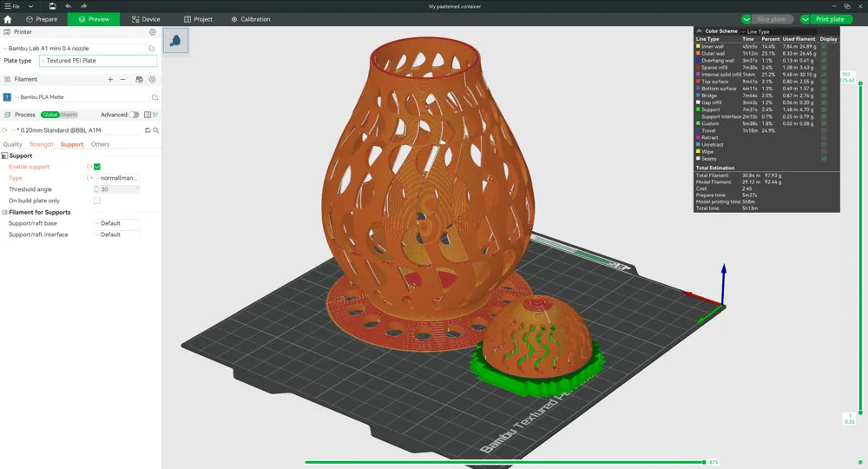Viewport: 868px width, 469px height.
Task: Open the process settings table view icon
Action: click(x=148, y=115)
